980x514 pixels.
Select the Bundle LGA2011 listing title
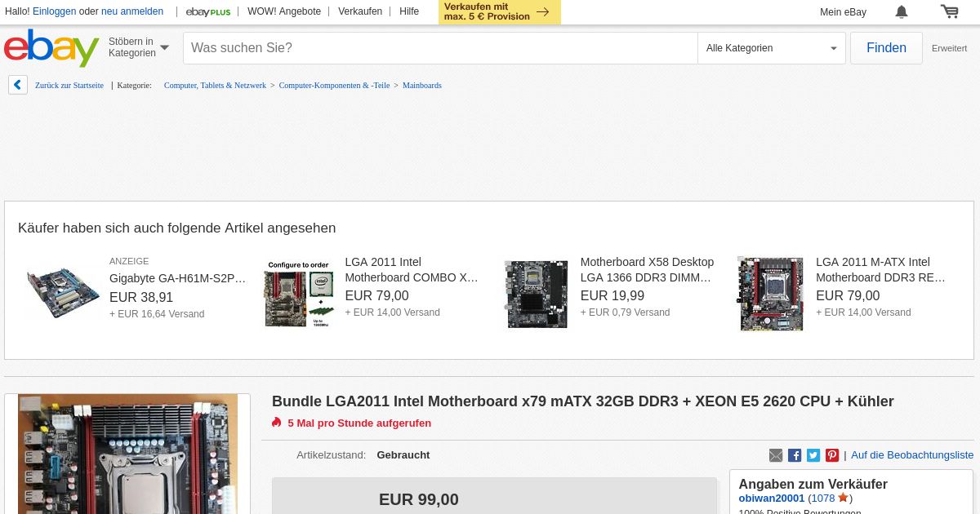point(583,401)
